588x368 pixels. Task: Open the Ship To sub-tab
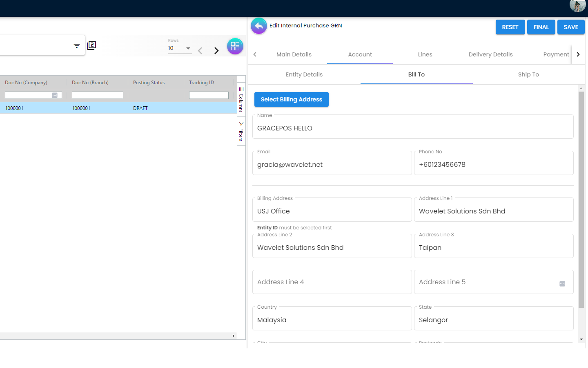click(x=528, y=74)
